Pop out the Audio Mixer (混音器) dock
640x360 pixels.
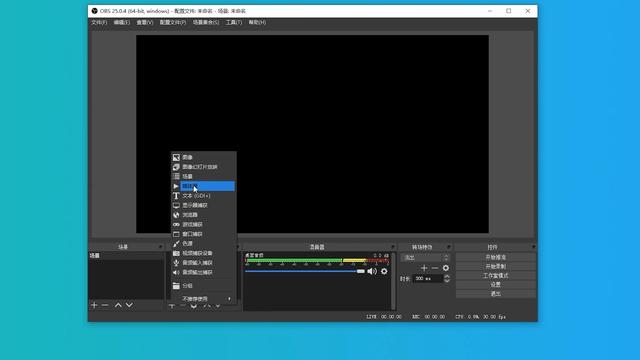[393, 247]
